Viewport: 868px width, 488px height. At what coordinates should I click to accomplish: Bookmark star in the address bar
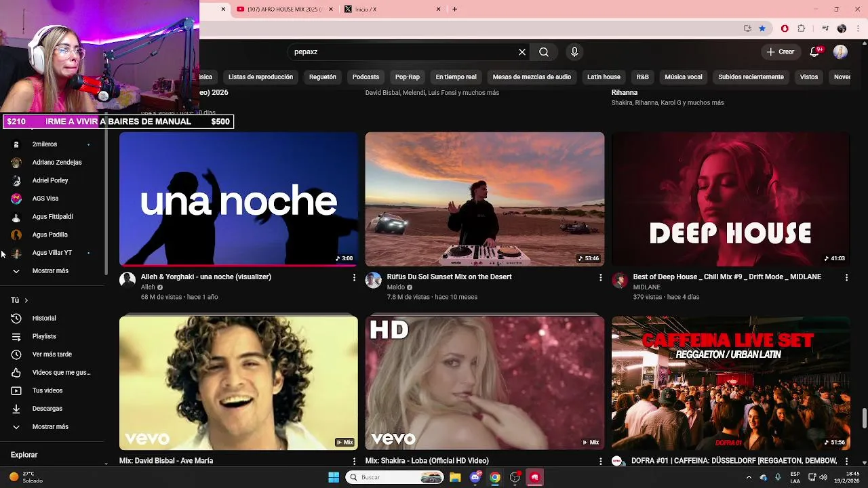pyautogui.click(x=762, y=28)
